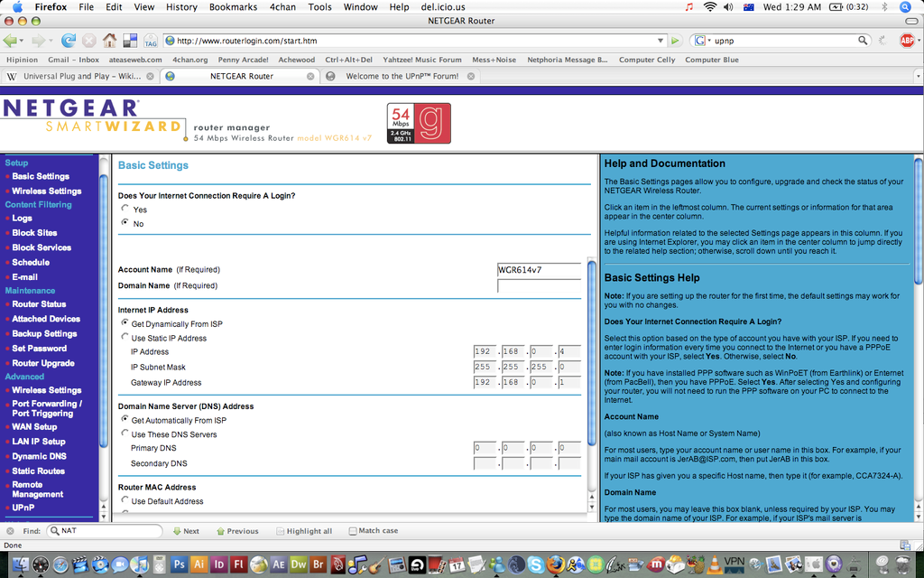Click the Wi-Fi status menu bar icon
924x578 pixels.
pyautogui.click(x=710, y=7)
